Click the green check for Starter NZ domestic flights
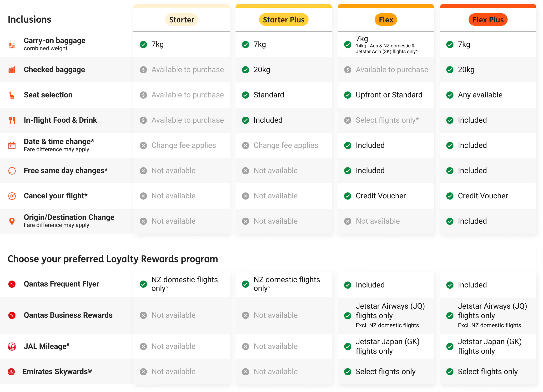This screenshot has height=392, width=543. click(143, 284)
